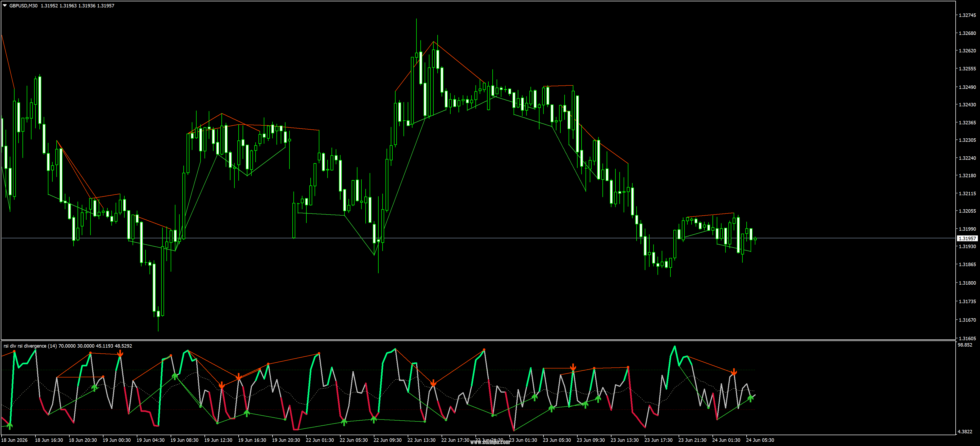Click the 22 Jun 09:30 time label
Screen dimensions: 980x446
pos(387,440)
